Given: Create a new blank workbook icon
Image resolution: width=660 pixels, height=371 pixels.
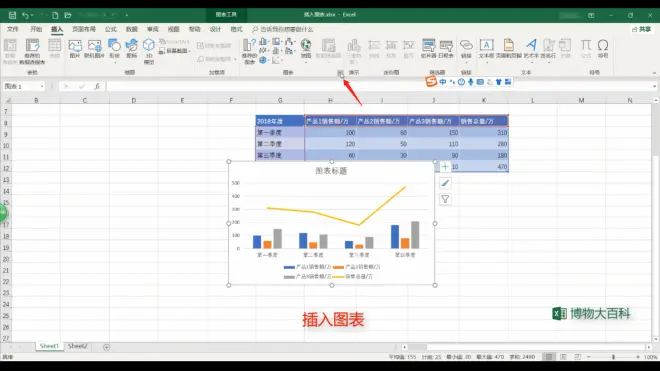Looking at the screenshot, I should pos(55,15).
